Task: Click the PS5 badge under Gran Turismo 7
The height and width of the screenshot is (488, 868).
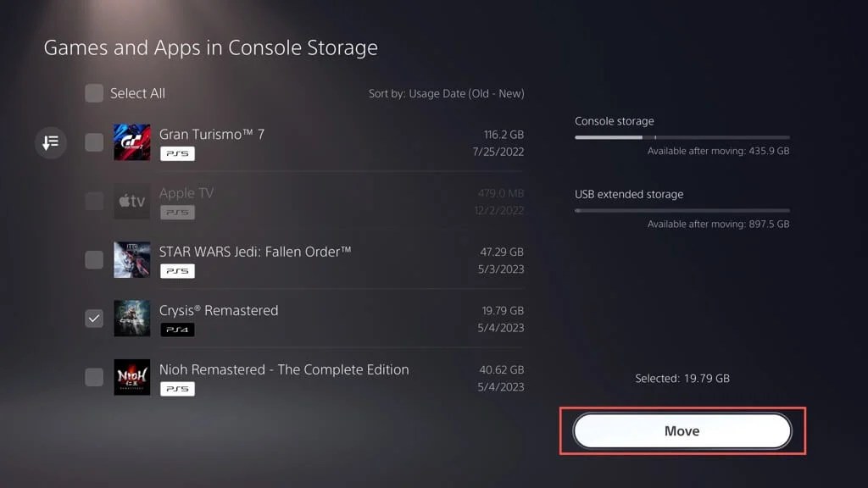Action: [178, 153]
